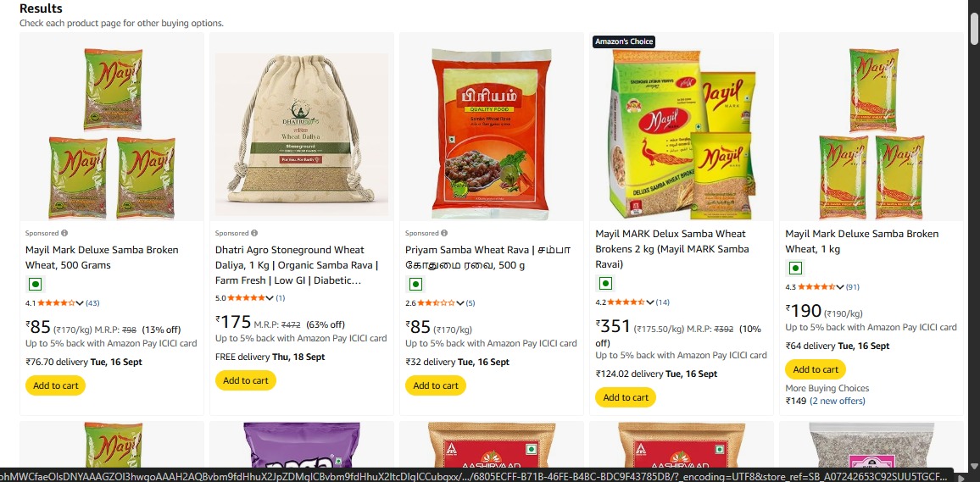The image size is (980, 482).
Task: Add Priyam Samba Wheat Rava to cart
Action: (436, 385)
